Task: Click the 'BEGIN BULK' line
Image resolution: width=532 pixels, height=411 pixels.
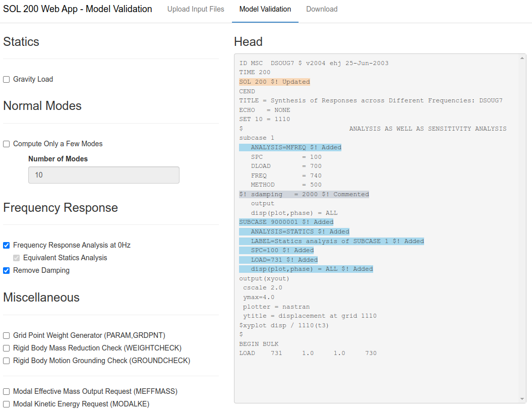Action: pos(259,344)
